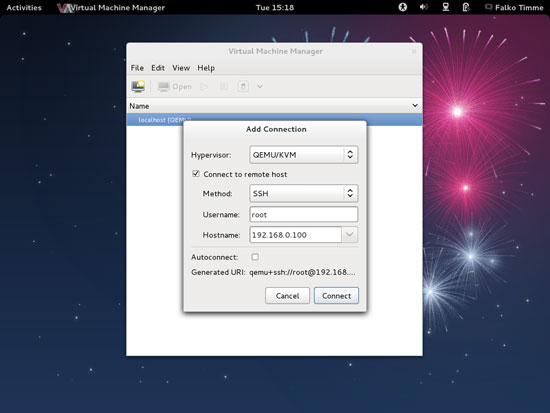Enable the Autoconnect checkbox
550x413 pixels.
click(x=255, y=257)
